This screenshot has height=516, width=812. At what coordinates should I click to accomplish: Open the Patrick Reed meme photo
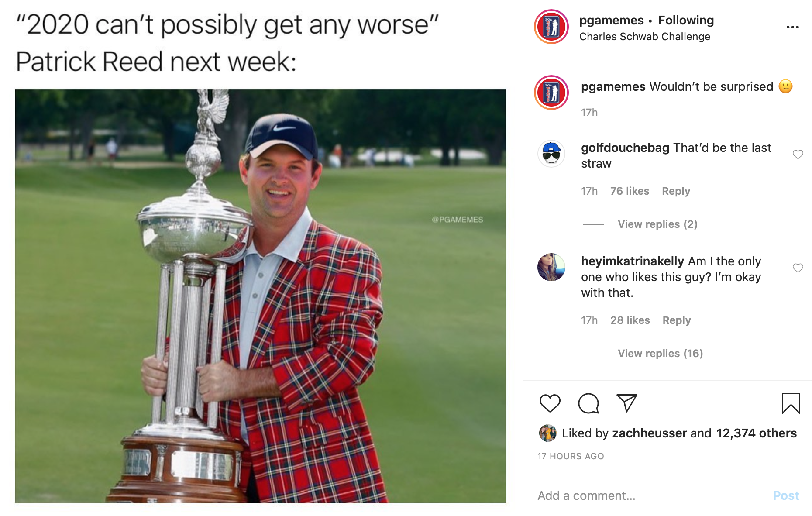coord(261,296)
